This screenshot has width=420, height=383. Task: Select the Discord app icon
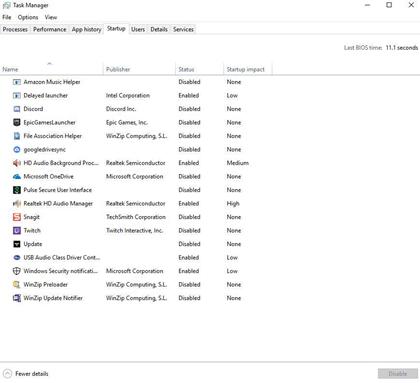[17, 109]
